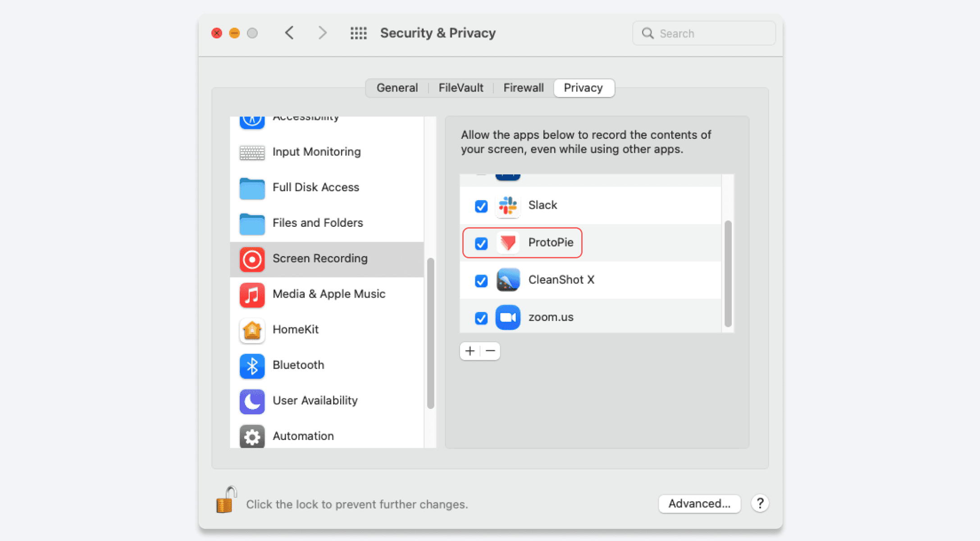Click inside the Search field

(x=704, y=33)
